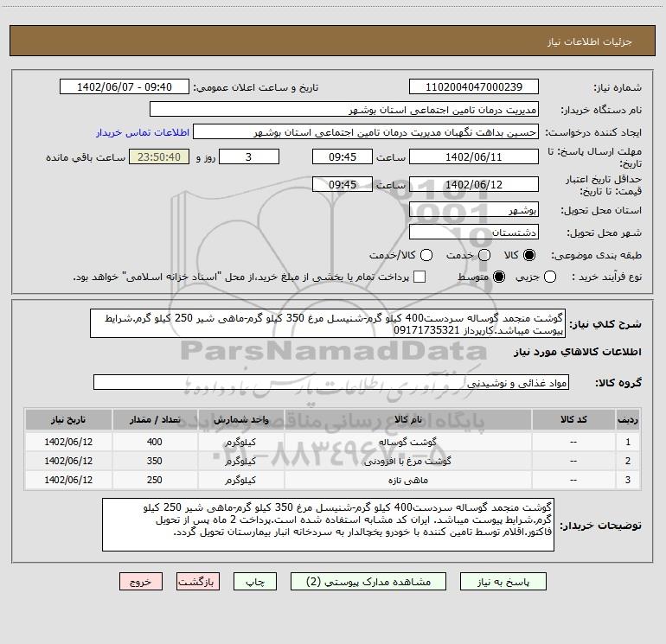The image size is (666, 644).
Task: Click response deadline date 1402/06/11 field
Action: coord(474,157)
